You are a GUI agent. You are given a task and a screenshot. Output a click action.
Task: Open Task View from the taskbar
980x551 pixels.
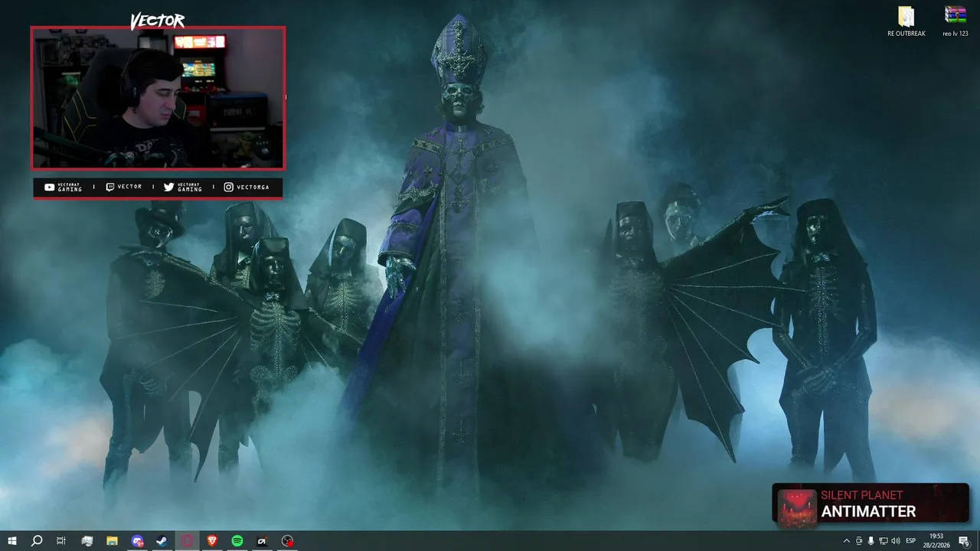[61, 541]
